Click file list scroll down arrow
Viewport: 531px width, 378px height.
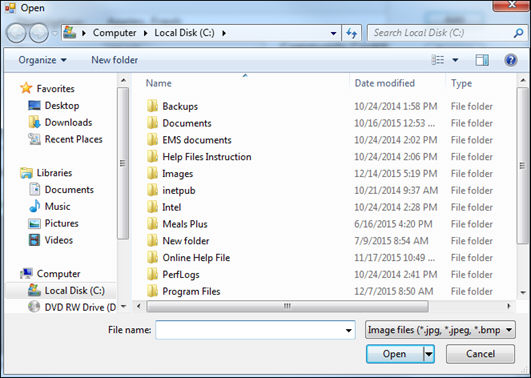click(523, 292)
